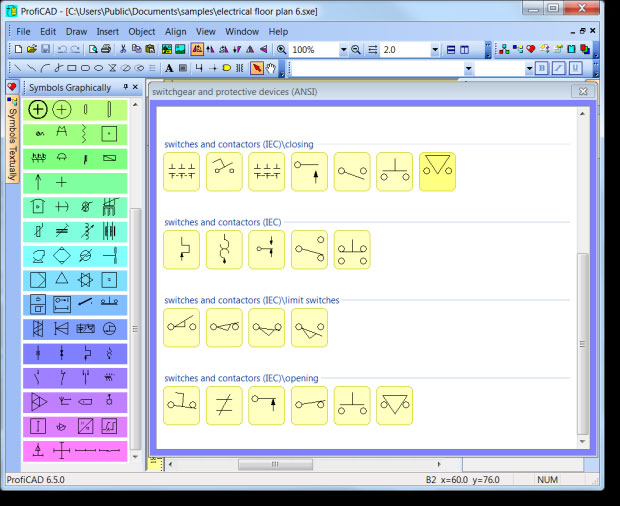Open the Insert menu
The width and height of the screenshot is (620, 506).
click(x=107, y=31)
